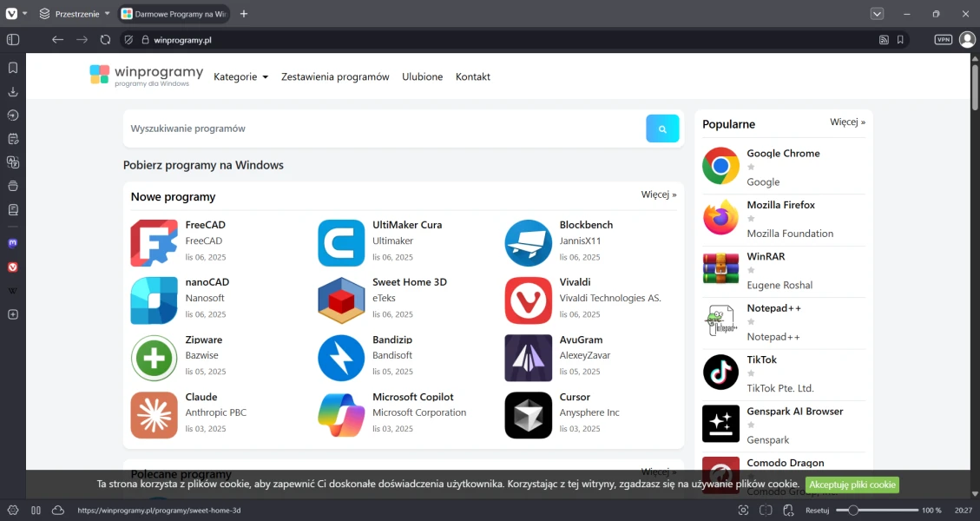Click the blue search magnifier button

662,129
